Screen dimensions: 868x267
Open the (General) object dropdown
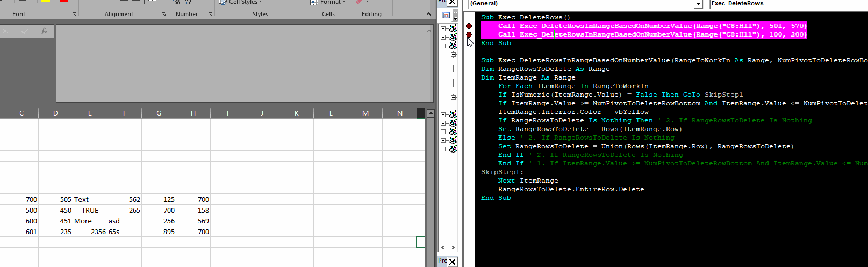[x=698, y=4]
